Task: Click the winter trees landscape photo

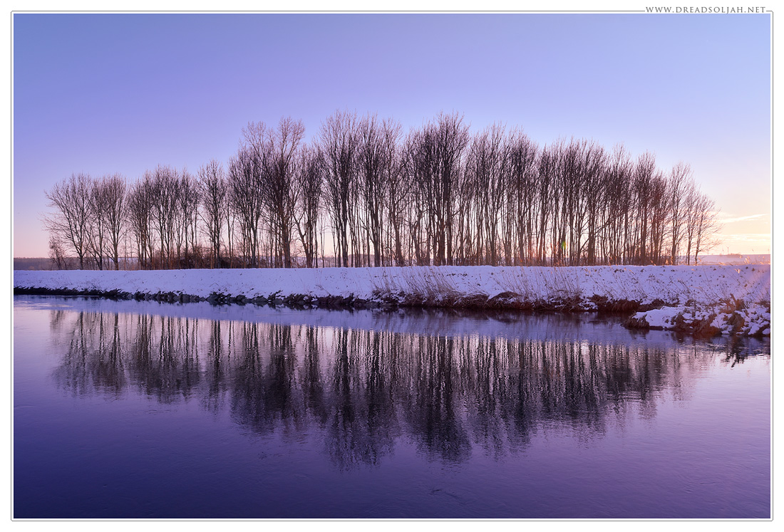Action: click(x=392, y=266)
